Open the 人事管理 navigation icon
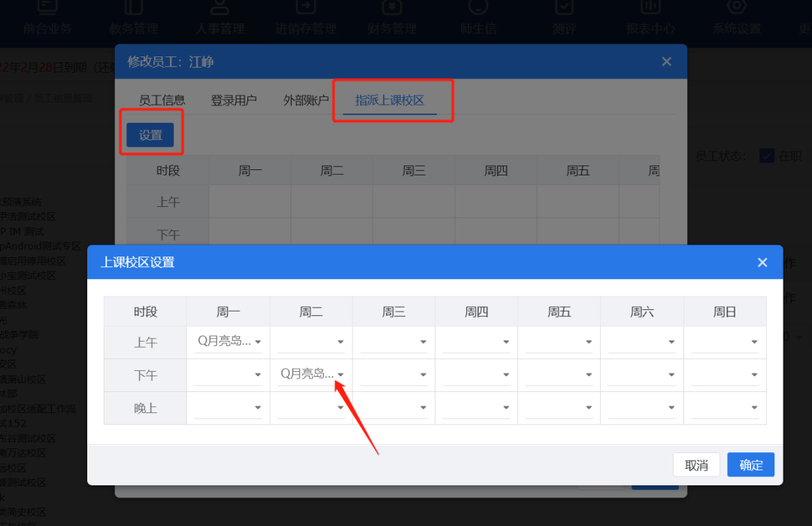The width and height of the screenshot is (812, 526). click(220, 9)
